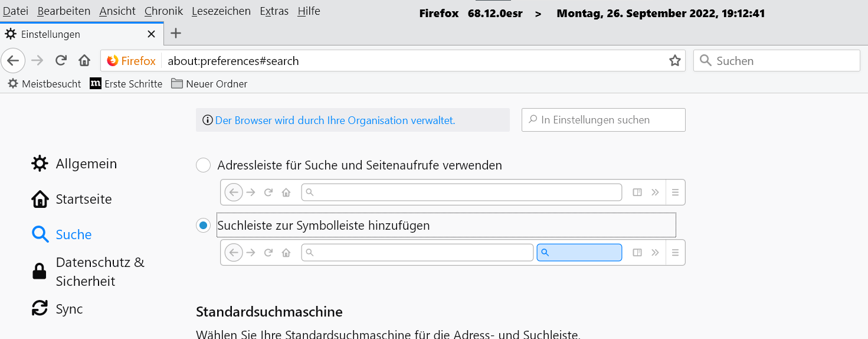Viewport: 868px width, 339px height.
Task: Bookmark this page with the star icon
Action: (675, 61)
